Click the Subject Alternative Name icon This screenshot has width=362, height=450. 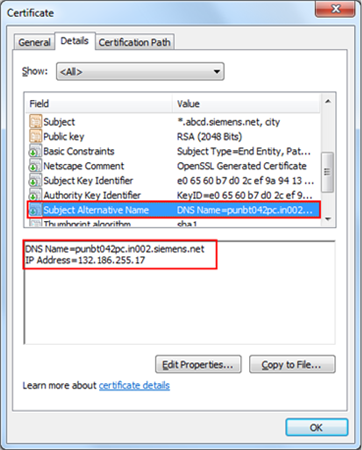tap(35, 210)
